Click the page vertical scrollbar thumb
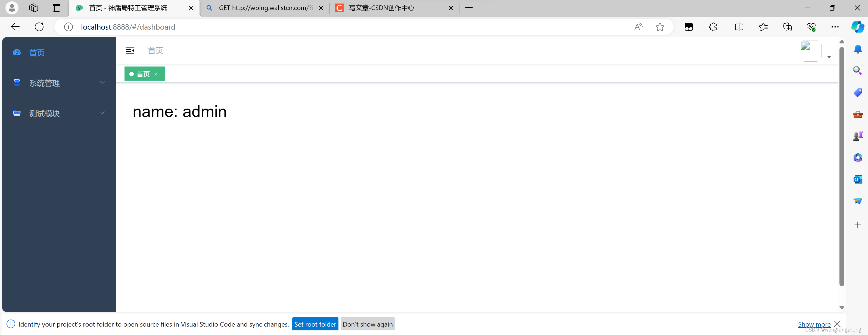868x335 pixels. pyautogui.click(x=842, y=166)
